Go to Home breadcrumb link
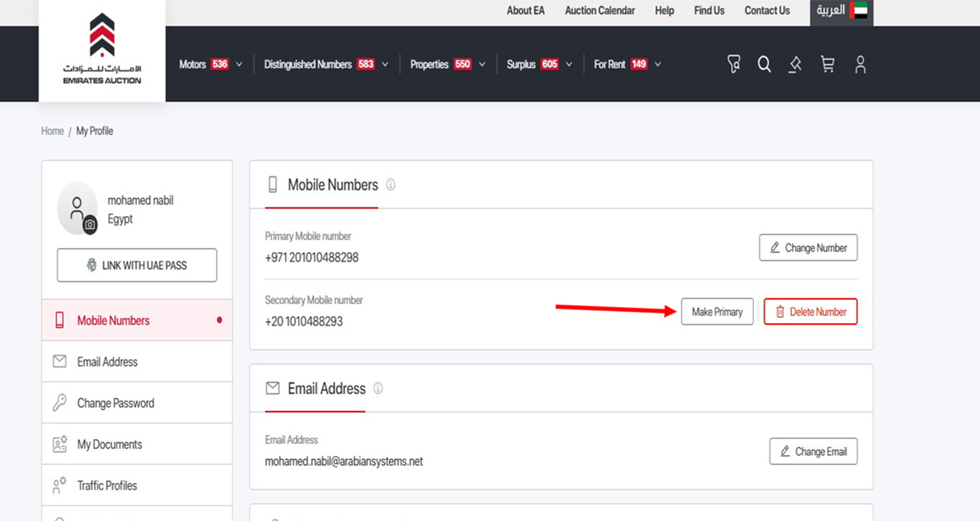The height and width of the screenshot is (521, 980). click(x=52, y=131)
